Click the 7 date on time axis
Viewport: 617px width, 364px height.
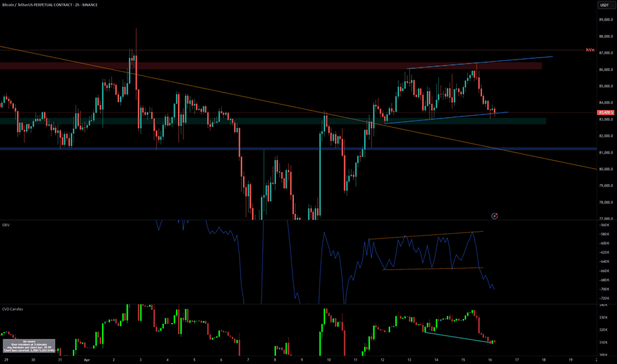[248, 359]
